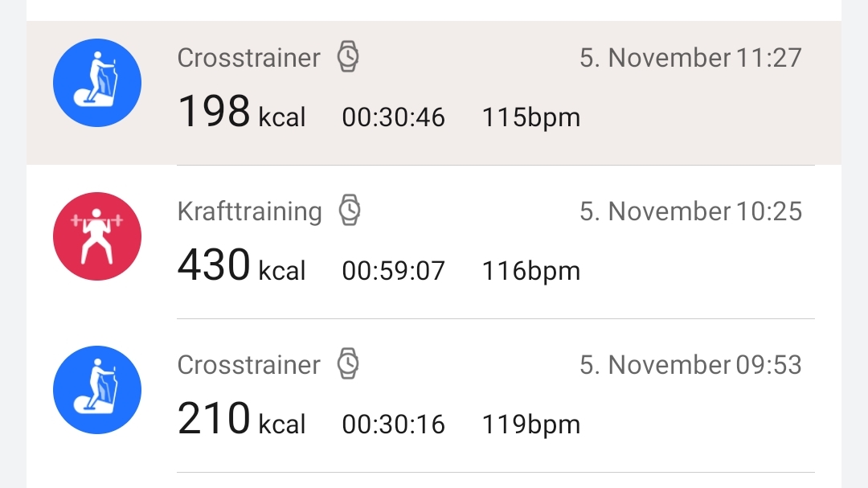Image resolution: width=868 pixels, height=488 pixels.
Task: Open the Crosstrainer workout title at 11:27
Action: [248, 58]
